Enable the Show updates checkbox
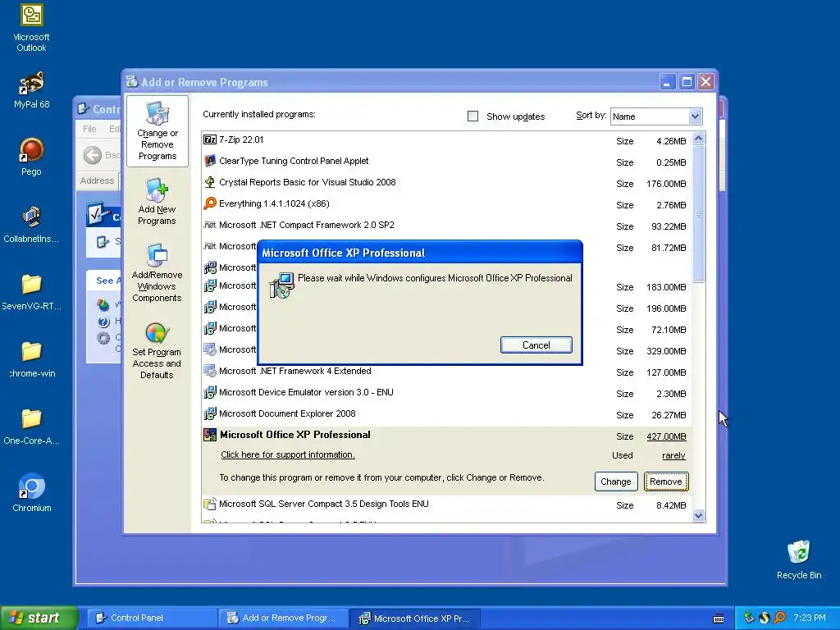The image size is (840, 630). pyautogui.click(x=473, y=116)
